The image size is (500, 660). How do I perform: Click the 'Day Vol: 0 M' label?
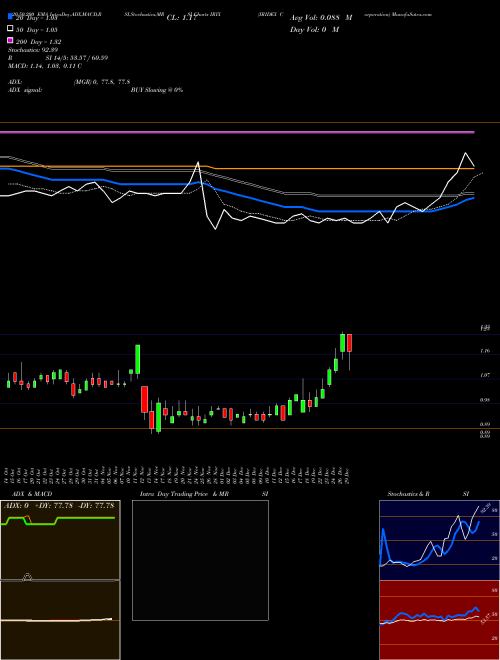click(x=314, y=29)
